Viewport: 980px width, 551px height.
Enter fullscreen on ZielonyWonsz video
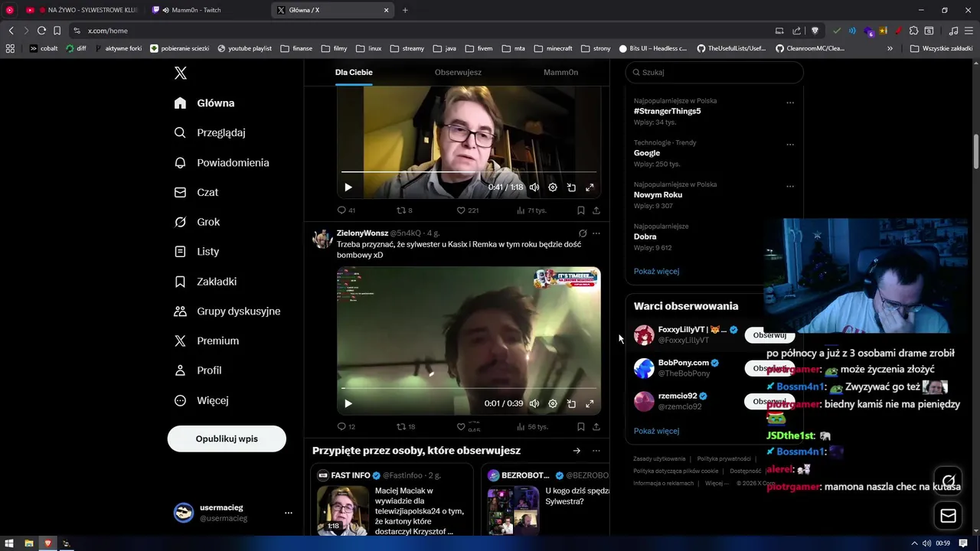(590, 403)
